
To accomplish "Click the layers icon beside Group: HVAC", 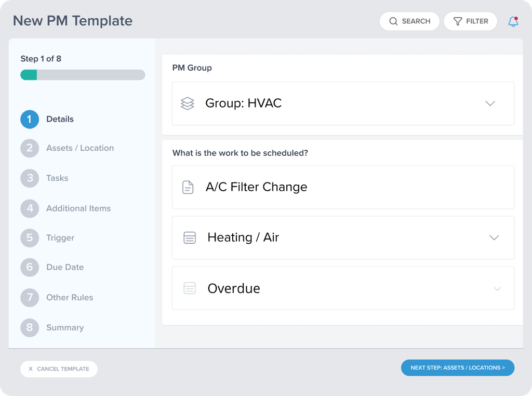I will click(187, 103).
